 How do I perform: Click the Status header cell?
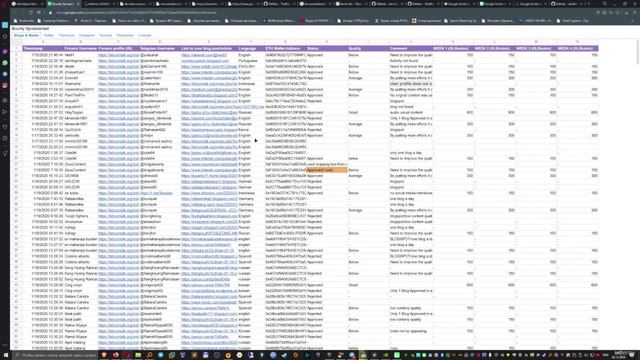327,48
